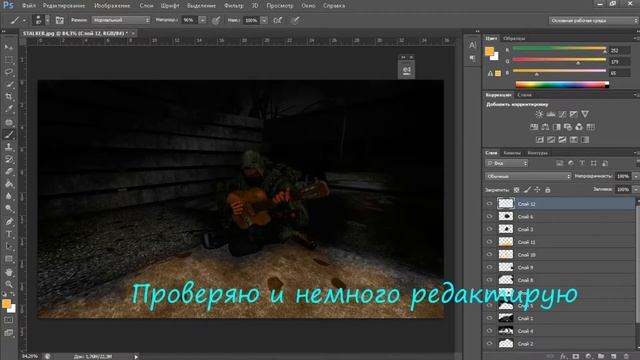Open the Фильтр menu
This screenshot has height=360, width=640.
[233, 6]
